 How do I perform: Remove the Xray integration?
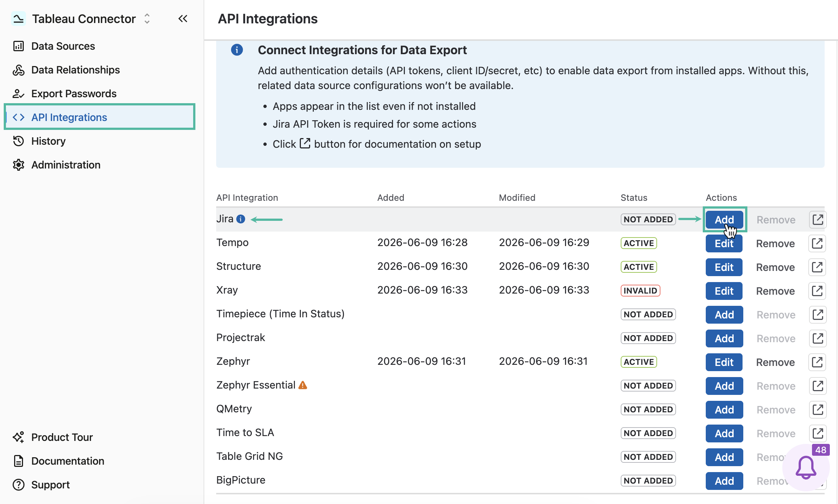pyautogui.click(x=776, y=291)
